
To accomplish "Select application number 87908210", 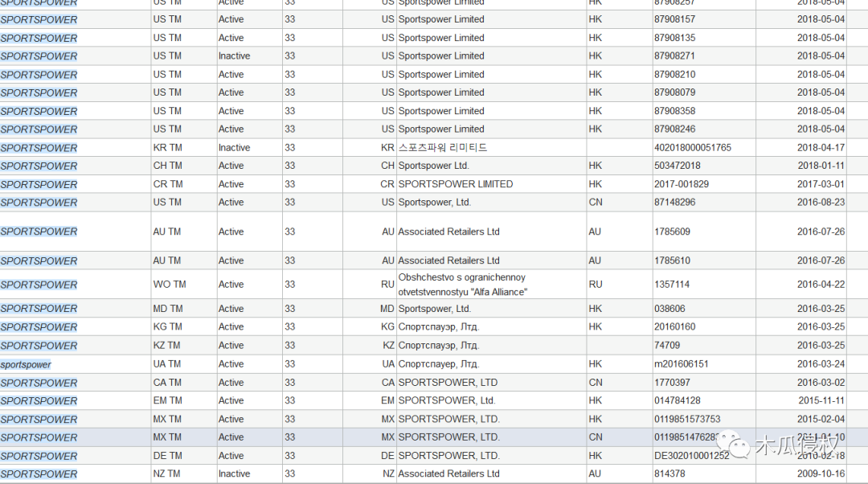I will (x=675, y=74).
